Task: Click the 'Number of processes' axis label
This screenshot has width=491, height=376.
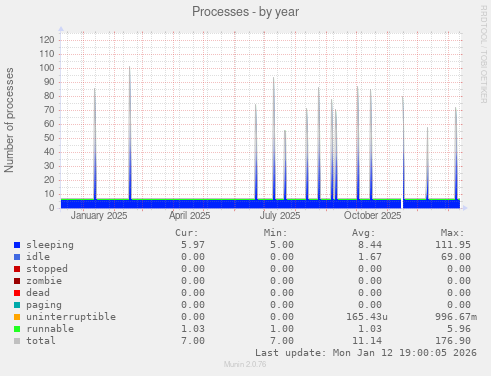Action: pyautogui.click(x=9, y=120)
